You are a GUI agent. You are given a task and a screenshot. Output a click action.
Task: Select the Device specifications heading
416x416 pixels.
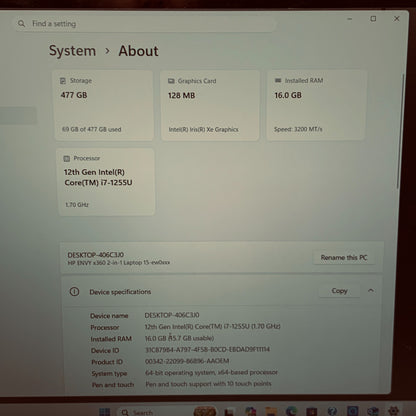120,292
